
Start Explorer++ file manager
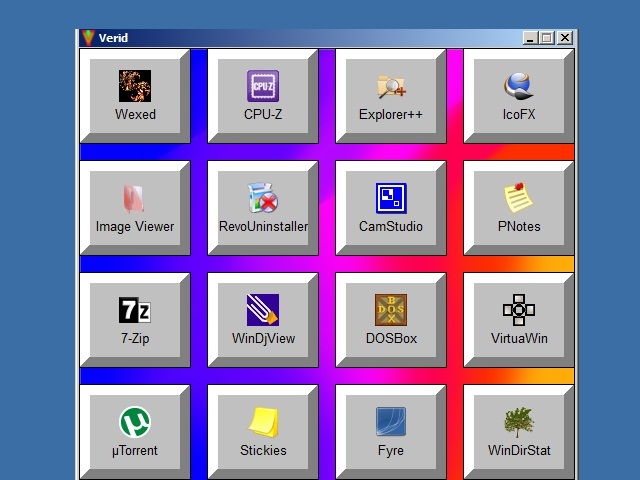(391, 96)
